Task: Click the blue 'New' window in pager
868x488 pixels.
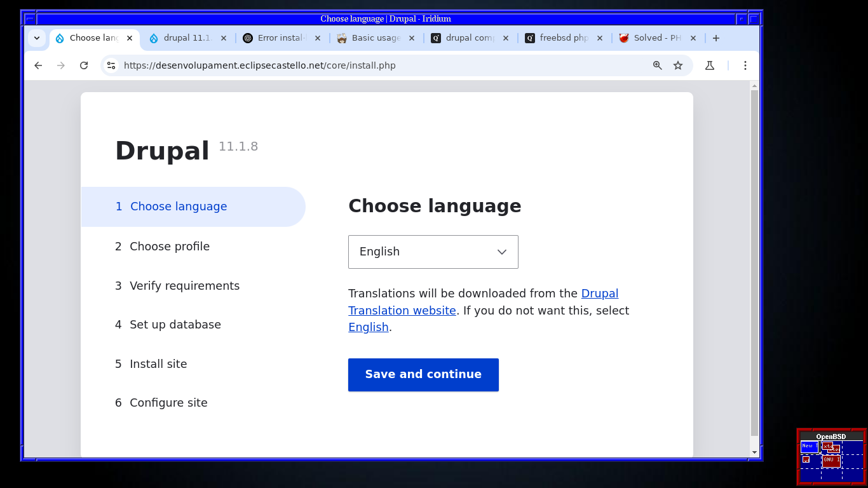Action: click(809, 447)
